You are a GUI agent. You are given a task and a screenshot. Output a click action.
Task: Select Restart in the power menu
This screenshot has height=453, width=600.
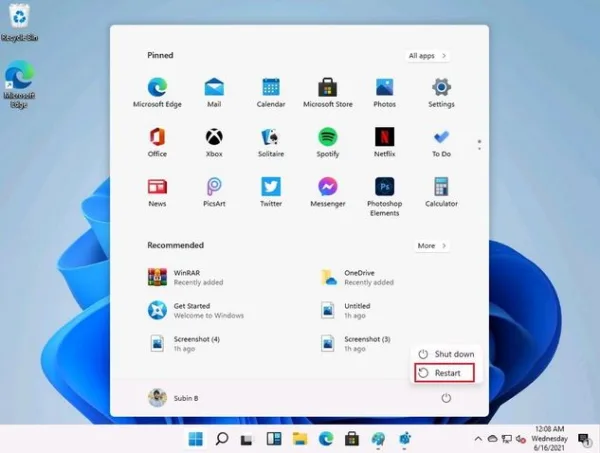(444, 373)
